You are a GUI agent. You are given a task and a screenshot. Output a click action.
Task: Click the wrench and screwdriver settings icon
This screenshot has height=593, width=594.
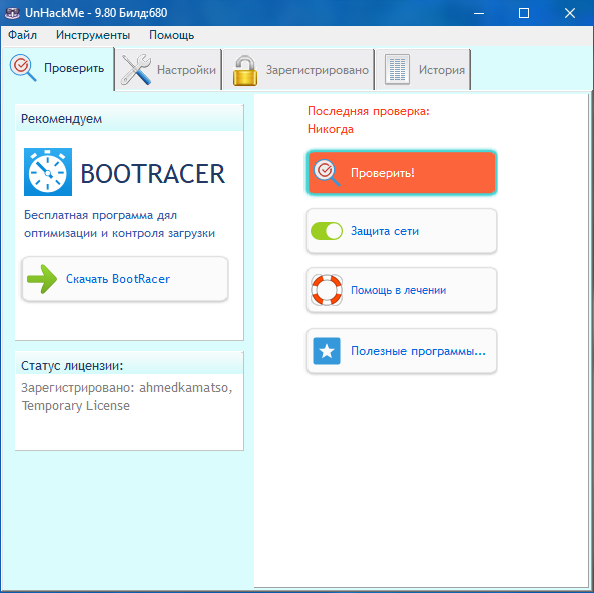pos(136,69)
